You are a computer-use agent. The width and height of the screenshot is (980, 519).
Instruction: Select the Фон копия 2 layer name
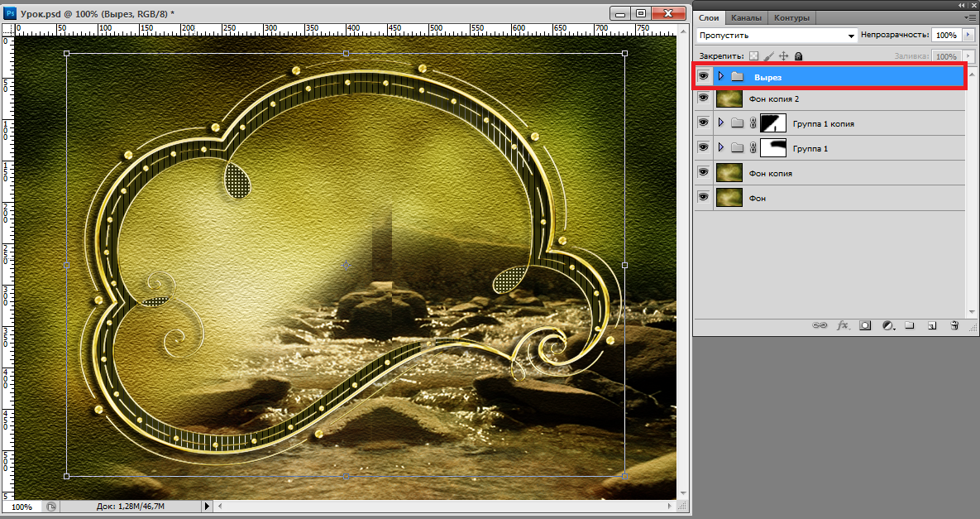(x=774, y=99)
